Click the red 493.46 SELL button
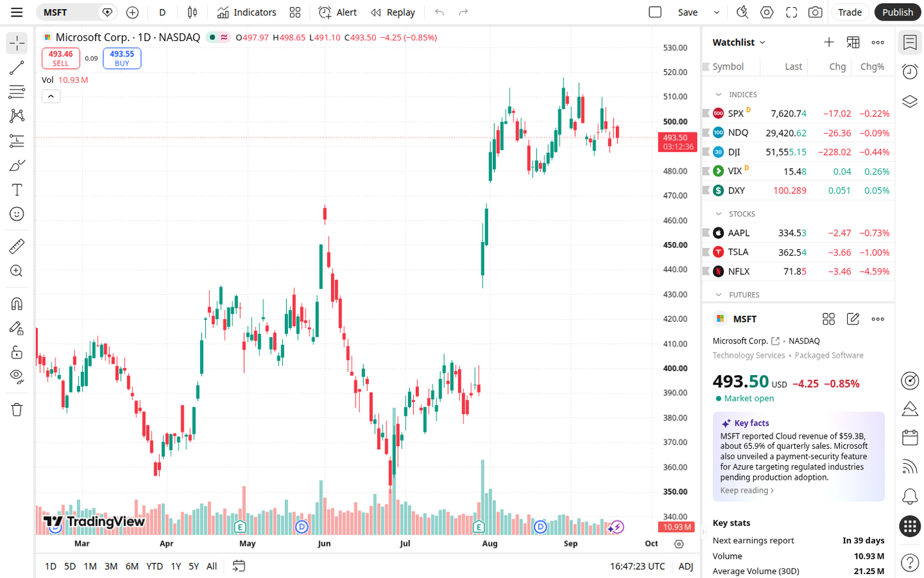This screenshot has width=924, height=578. (61, 58)
